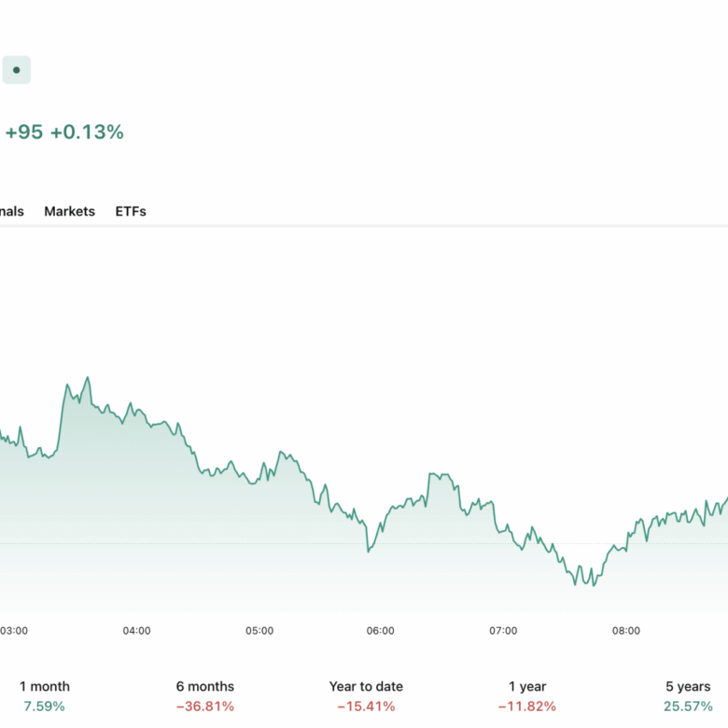Image resolution: width=728 pixels, height=728 pixels.
Task: Click the 03:00 time axis label
Action: 13,631
